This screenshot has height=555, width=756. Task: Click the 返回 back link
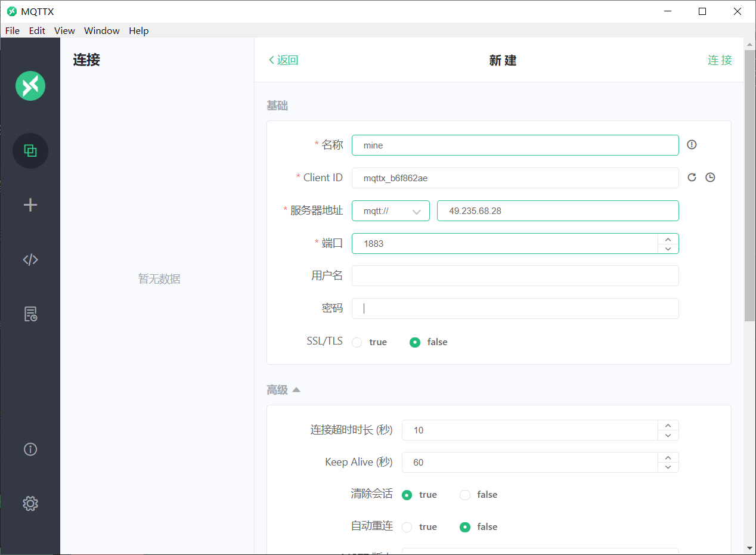[x=283, y=60]
